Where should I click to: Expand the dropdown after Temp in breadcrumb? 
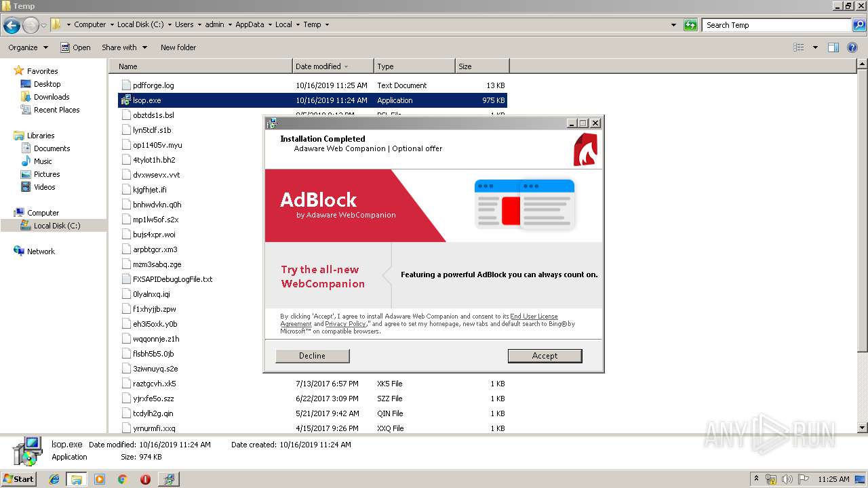click(x=327, y=25)
